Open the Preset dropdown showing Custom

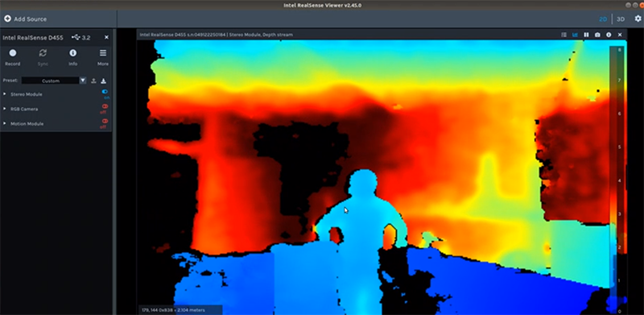pyautogui.click(x=54, y=81)
